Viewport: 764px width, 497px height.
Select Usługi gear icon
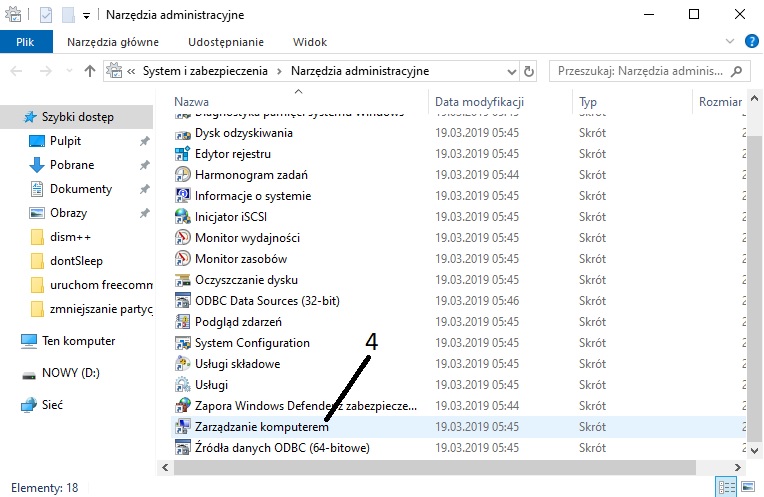(x=183, y=385)
